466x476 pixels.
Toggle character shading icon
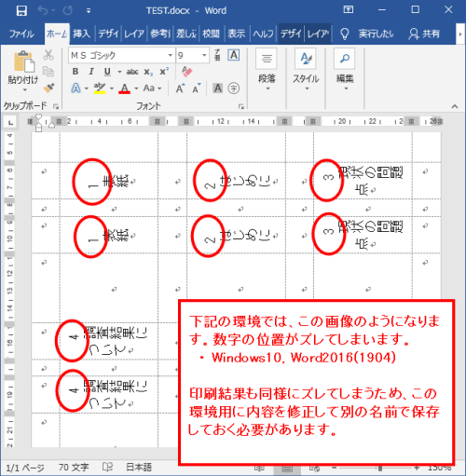(x=218, y=88)
